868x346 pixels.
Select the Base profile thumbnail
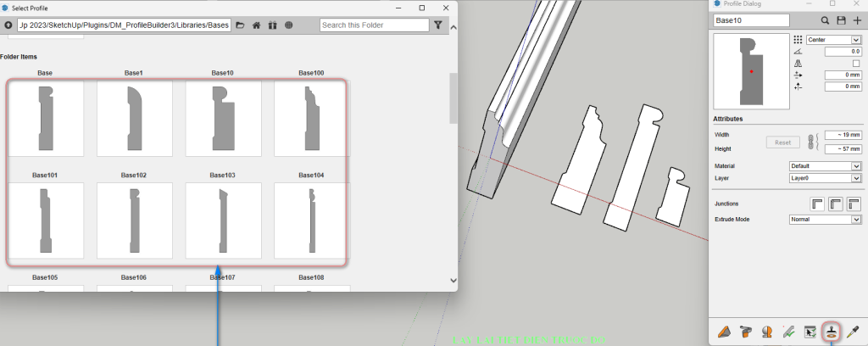46,119
